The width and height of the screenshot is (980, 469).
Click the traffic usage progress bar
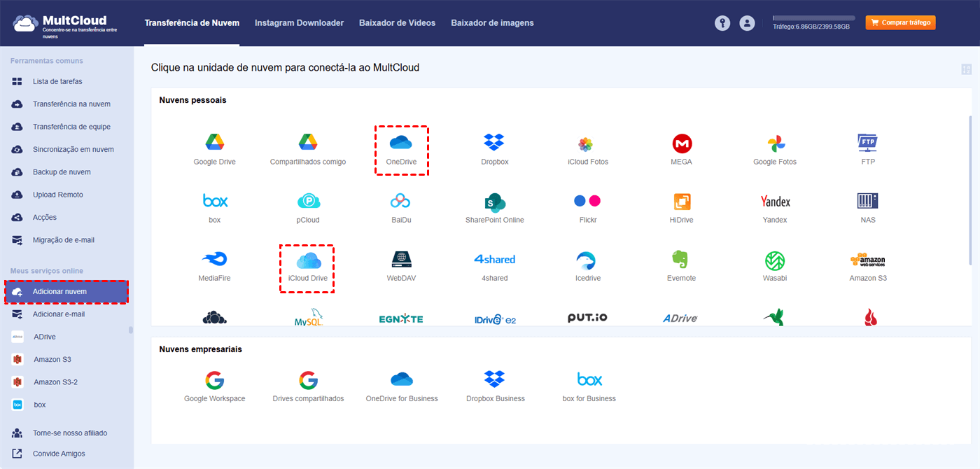pyautogui.click(x=813, y=17)
